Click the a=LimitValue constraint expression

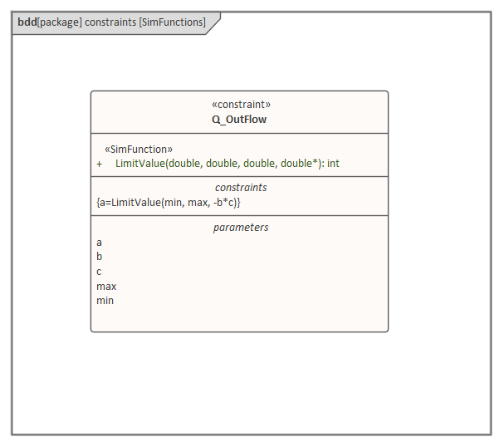click(x=169, y=202)
